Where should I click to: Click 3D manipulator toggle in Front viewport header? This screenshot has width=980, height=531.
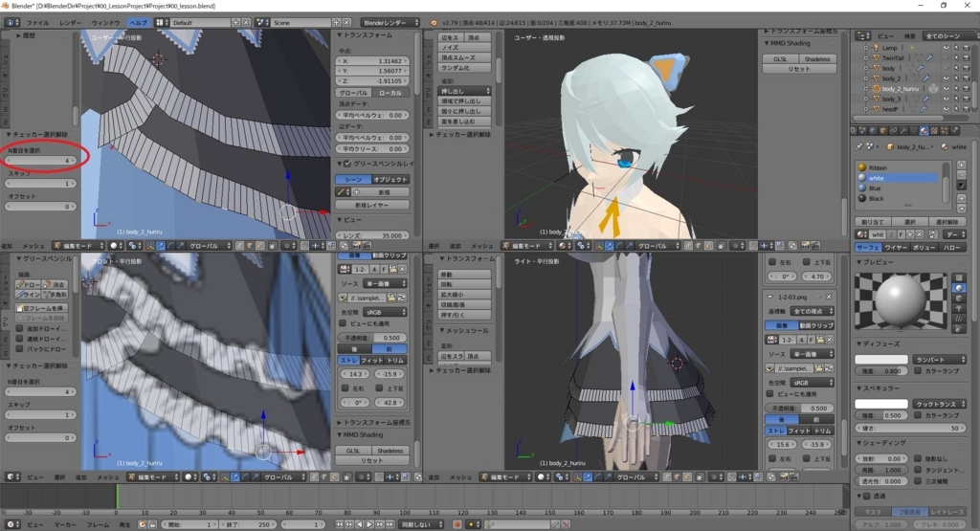tap(226, 476)
